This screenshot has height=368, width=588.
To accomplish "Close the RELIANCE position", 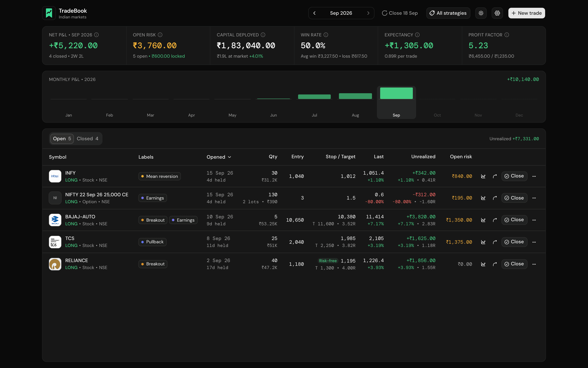I will [x=514, y=264].
